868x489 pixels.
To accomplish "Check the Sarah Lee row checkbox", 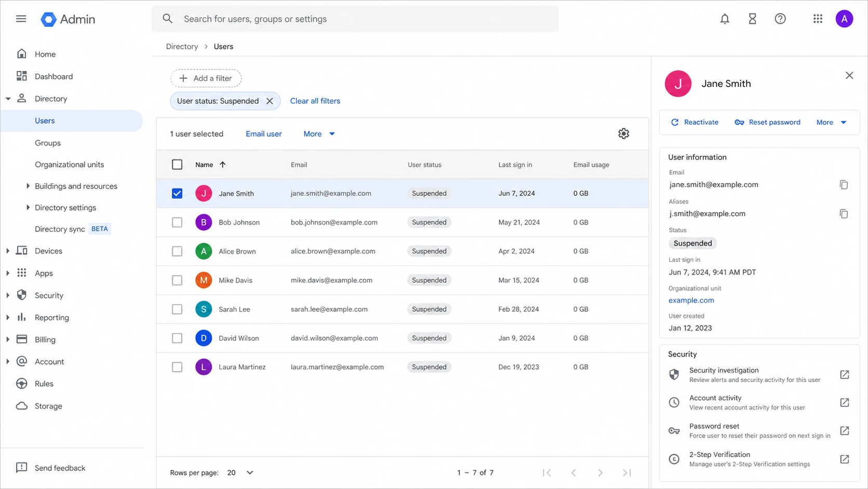I will [x=177, y=309].
